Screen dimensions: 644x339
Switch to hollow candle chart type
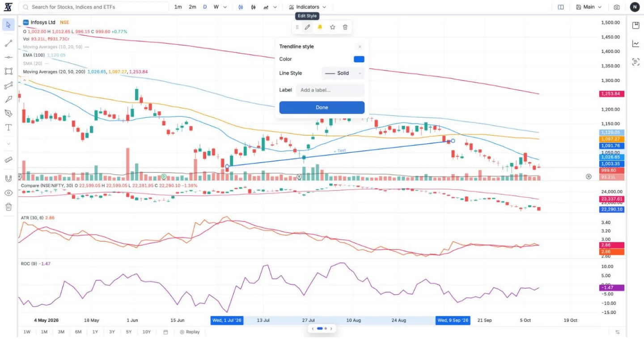[253, 7]
